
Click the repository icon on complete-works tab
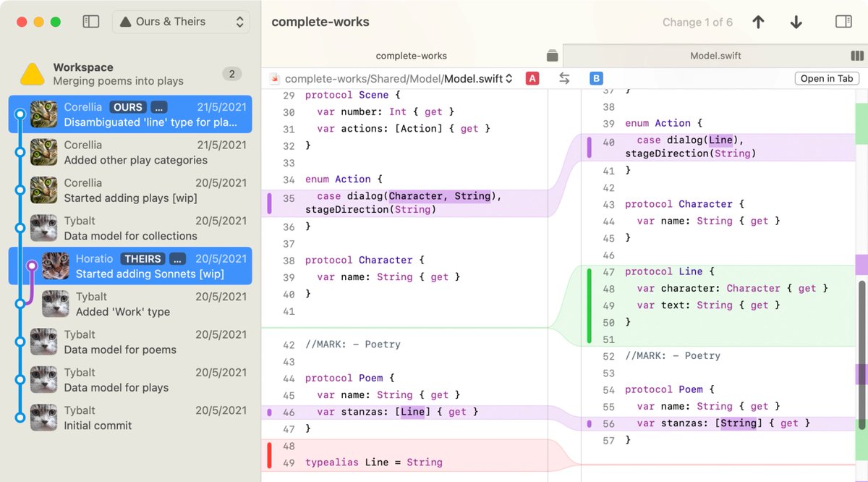pos(552,56)
